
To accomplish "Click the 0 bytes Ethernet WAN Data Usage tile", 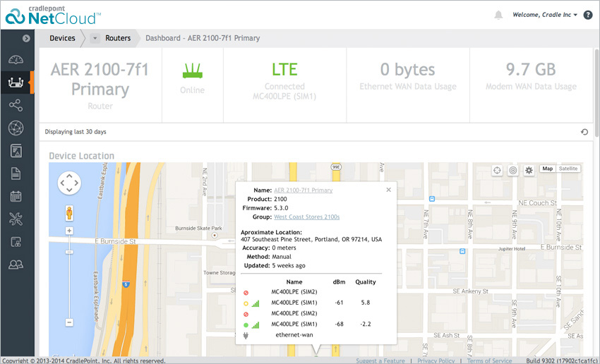I will pyautogui.click(x=408, y=85).
